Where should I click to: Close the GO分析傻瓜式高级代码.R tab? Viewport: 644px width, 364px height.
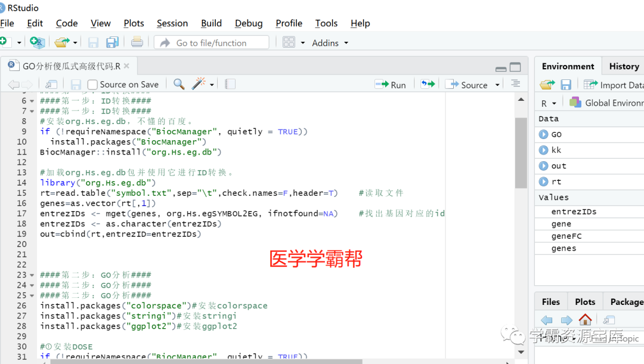click(x=126, y=66)
